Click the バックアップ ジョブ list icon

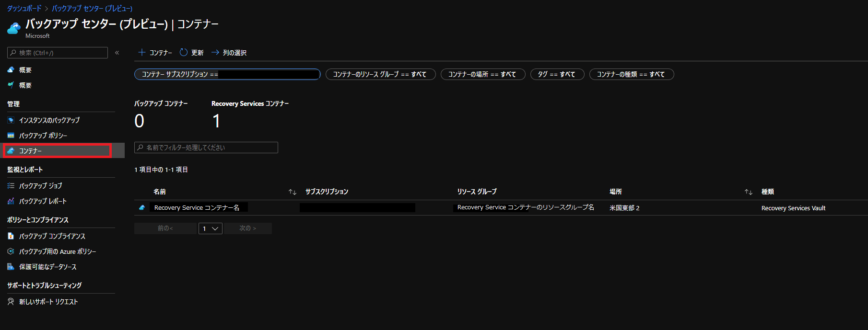pos(11,186)
